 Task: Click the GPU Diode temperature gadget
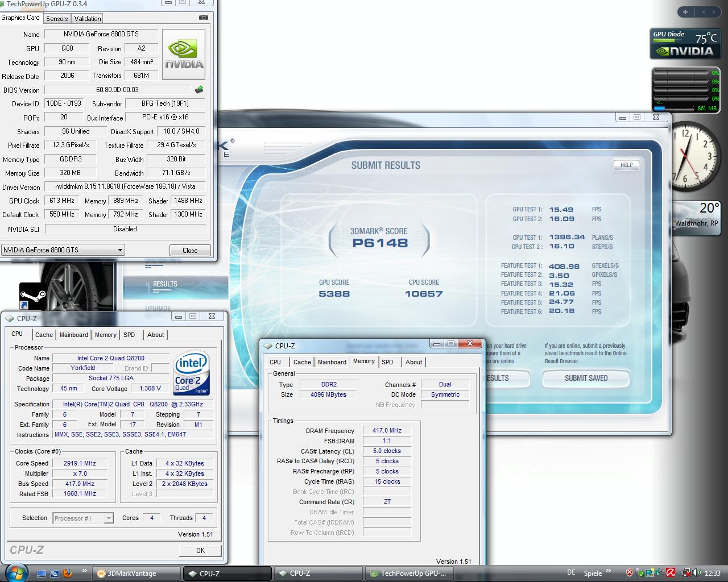tap(685, 44)
